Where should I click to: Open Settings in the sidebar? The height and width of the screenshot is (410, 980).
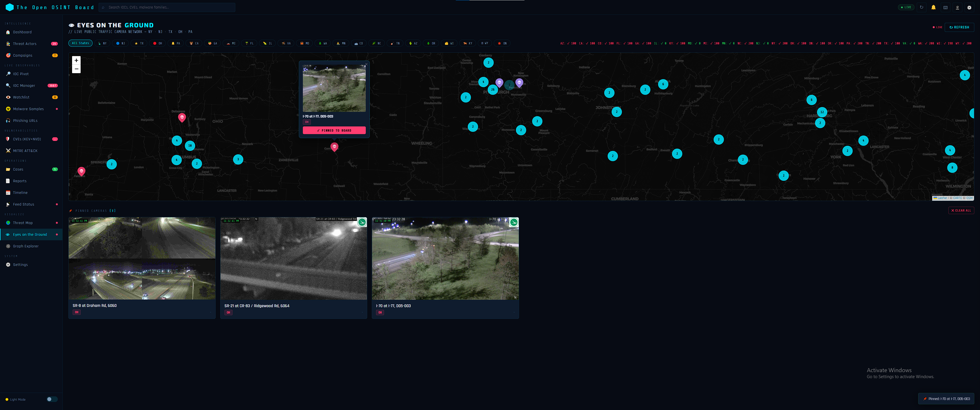tap(31, 265)
